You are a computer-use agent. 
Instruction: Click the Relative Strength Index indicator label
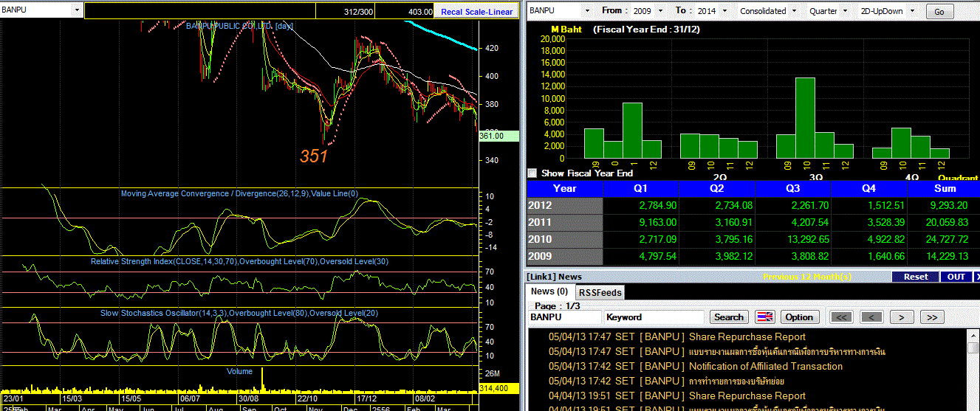[239, 261]
